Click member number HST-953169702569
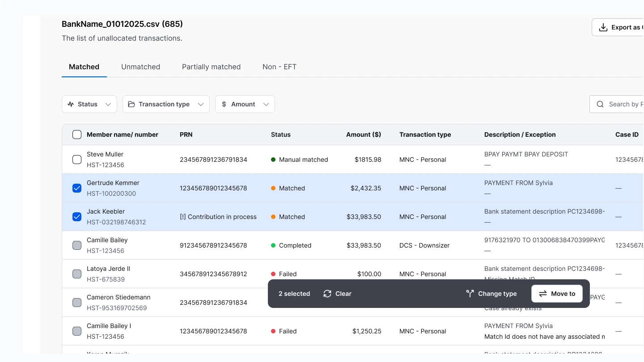Image resolution: width=644 pixels, height=362 pixels. click(x=117, y=308)
